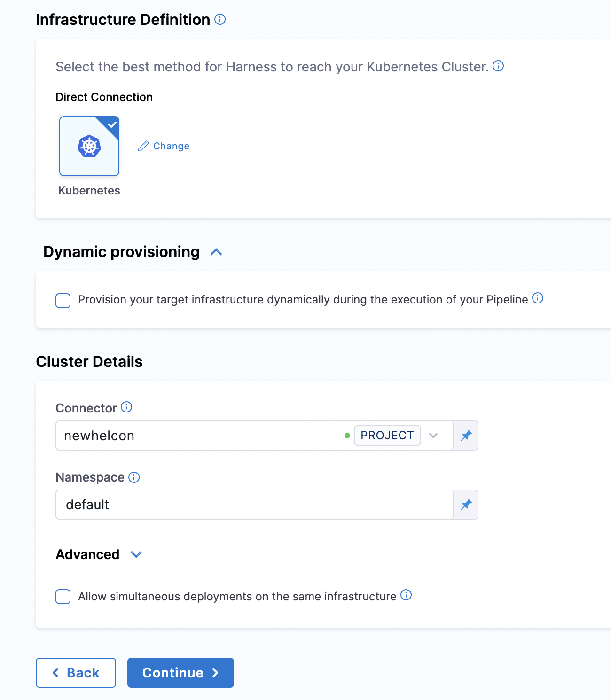The width and height of the screenshot is (611, 700).
Task: Click the Change link text
Action: (x=171, y=146)
